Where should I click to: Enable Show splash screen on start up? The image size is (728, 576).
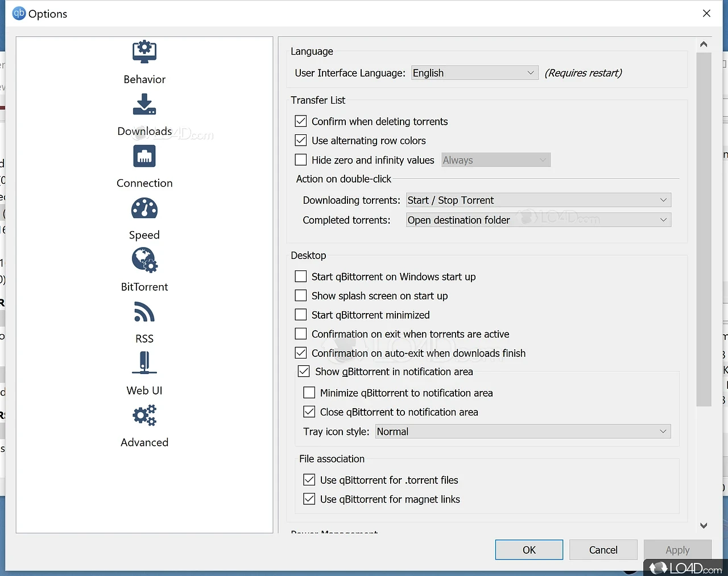[x=301, y=295]
